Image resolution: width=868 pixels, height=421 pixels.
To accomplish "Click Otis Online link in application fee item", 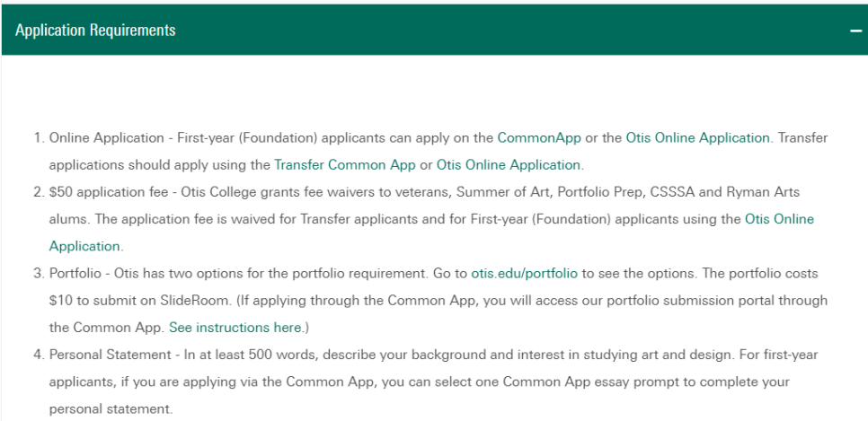I will (x=779, y=219).
